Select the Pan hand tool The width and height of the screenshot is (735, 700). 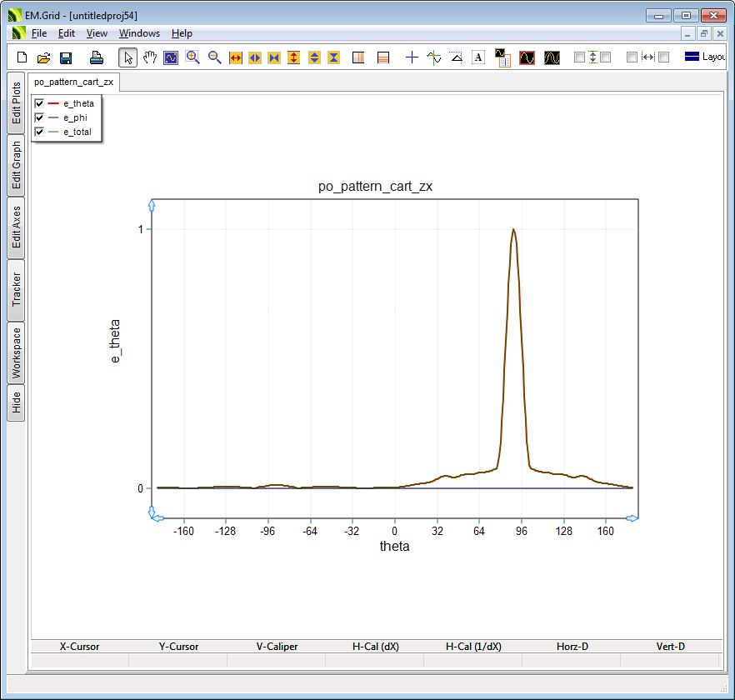150,57
